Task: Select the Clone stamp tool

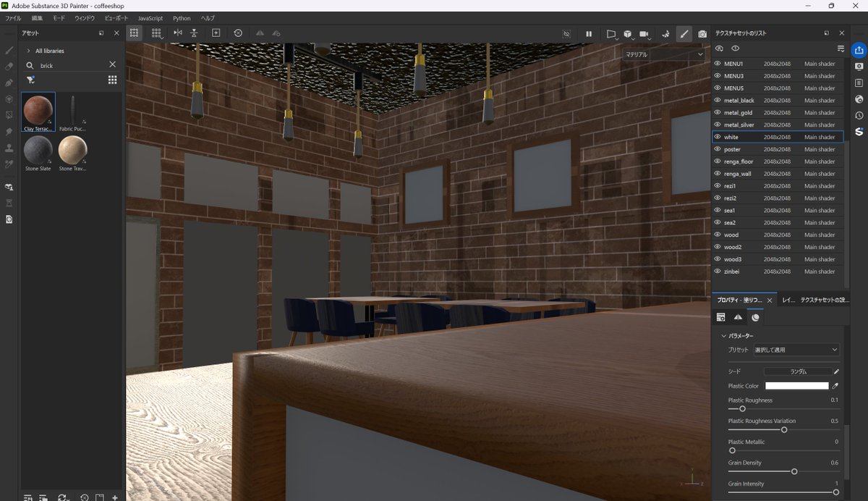Action: [9, 148]
